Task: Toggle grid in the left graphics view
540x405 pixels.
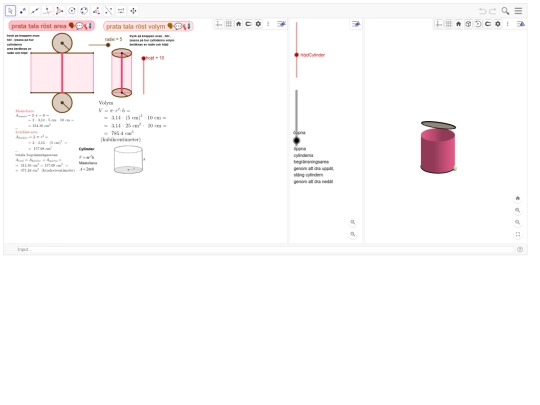Action: point(229,24)
